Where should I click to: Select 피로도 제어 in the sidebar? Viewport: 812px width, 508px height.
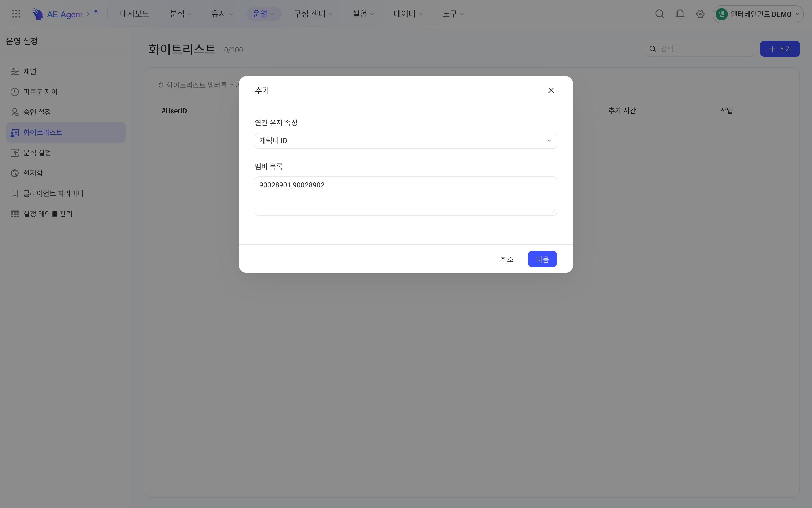[x=66, y=92]
